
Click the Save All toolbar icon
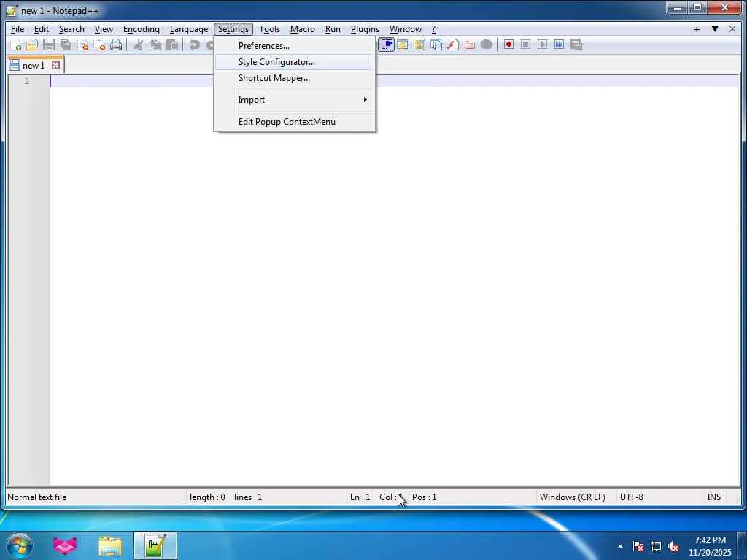66,44
